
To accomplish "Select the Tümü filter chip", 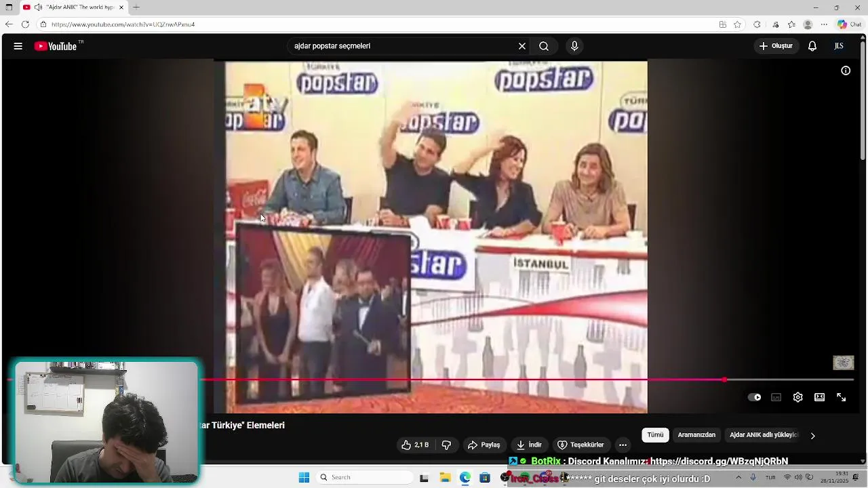I will click(x=655, y=435).
